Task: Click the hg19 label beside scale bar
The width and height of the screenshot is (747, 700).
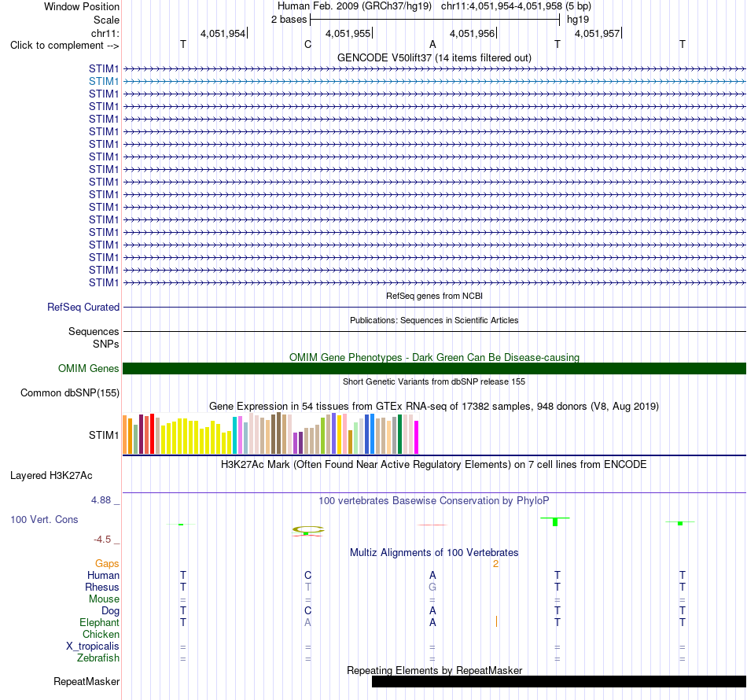Action: point(578,20)
